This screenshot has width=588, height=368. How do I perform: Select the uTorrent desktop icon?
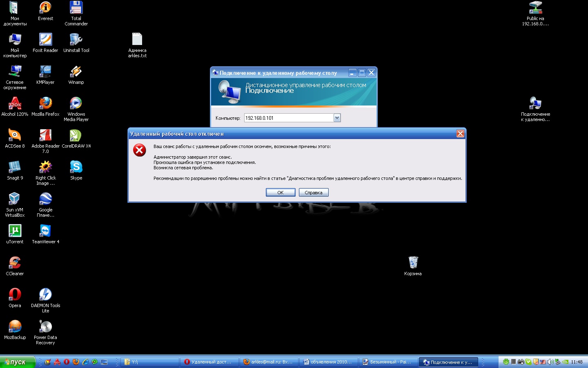[15, 234]
